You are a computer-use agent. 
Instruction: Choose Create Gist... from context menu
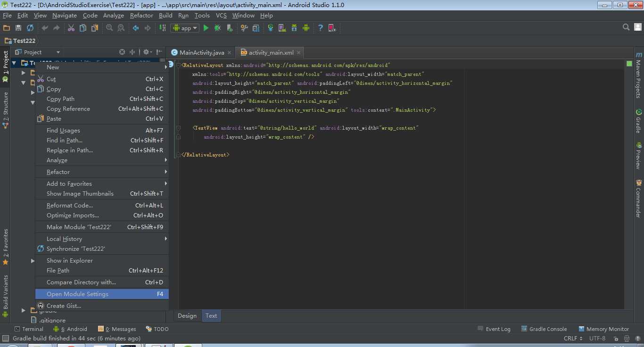(x=102, y=306)
